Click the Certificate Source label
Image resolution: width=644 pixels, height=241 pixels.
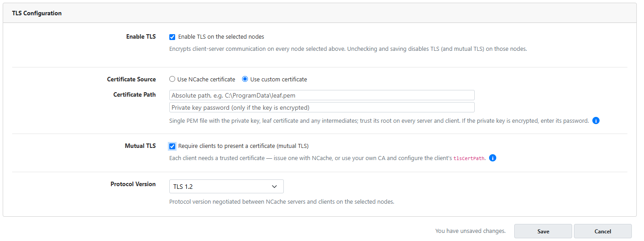132,79
